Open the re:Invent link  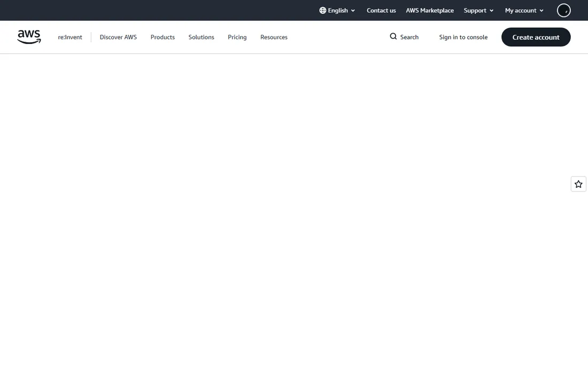[x=70, y=37]
